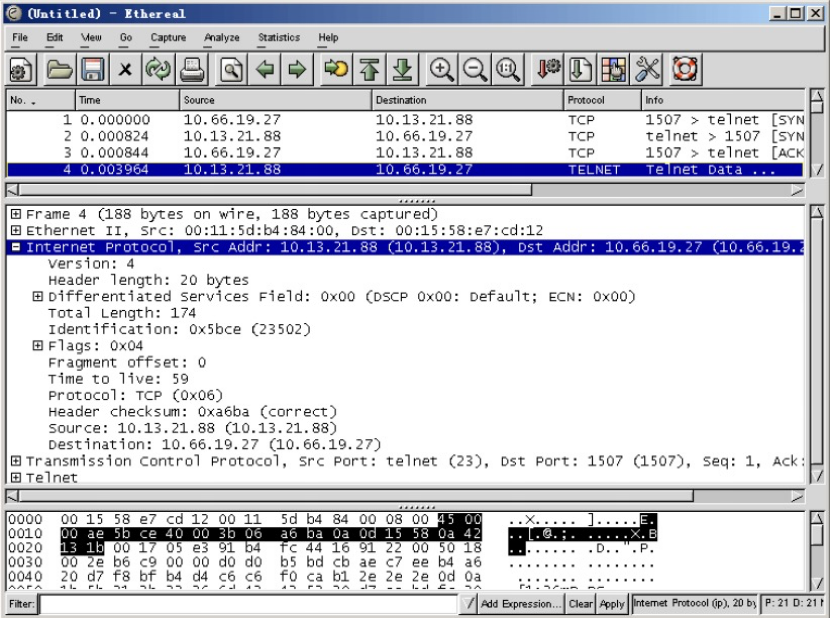Screen dimensions: 830x618
Task: Select packet 2 row at 0.000824
Action: (405, 136)
